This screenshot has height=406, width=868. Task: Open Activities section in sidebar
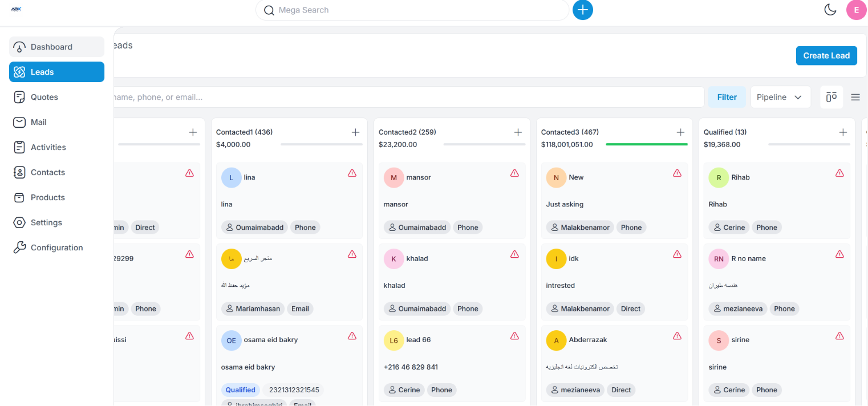(x=56, y=147)
